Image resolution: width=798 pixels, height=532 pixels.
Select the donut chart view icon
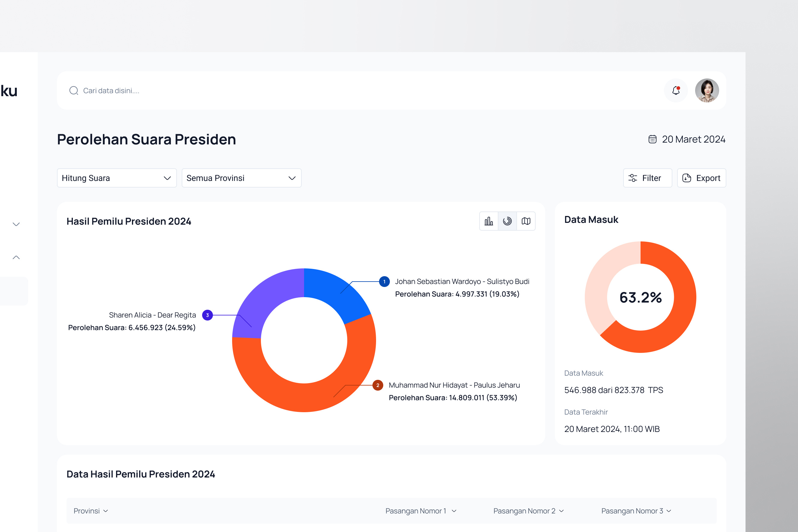pyautogui.click(x=507, y=221)
